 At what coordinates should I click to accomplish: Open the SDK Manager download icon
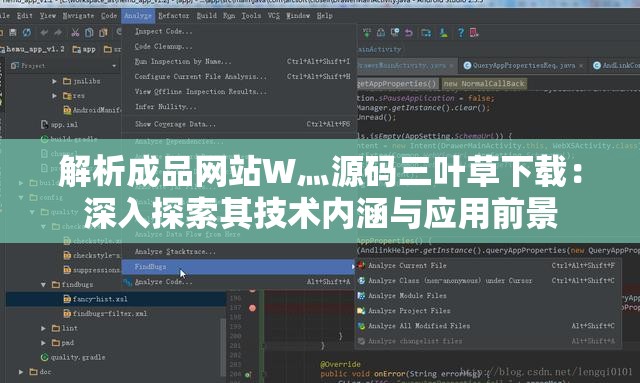coord(443,33)
